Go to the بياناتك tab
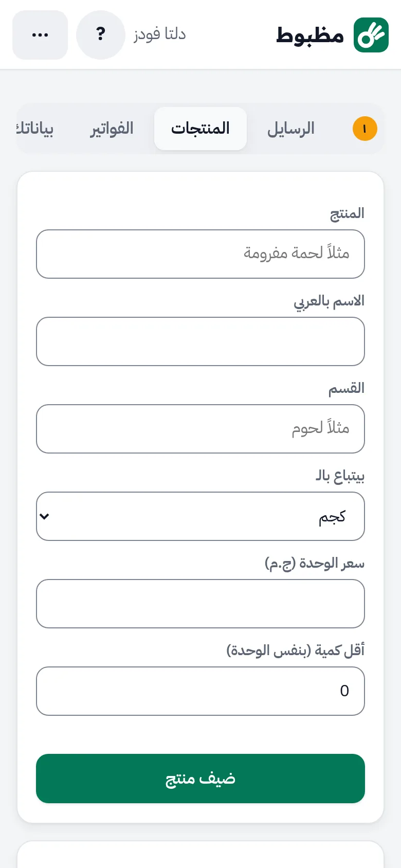The height and width of the screenshot is (868, 401). click(34, 129)
